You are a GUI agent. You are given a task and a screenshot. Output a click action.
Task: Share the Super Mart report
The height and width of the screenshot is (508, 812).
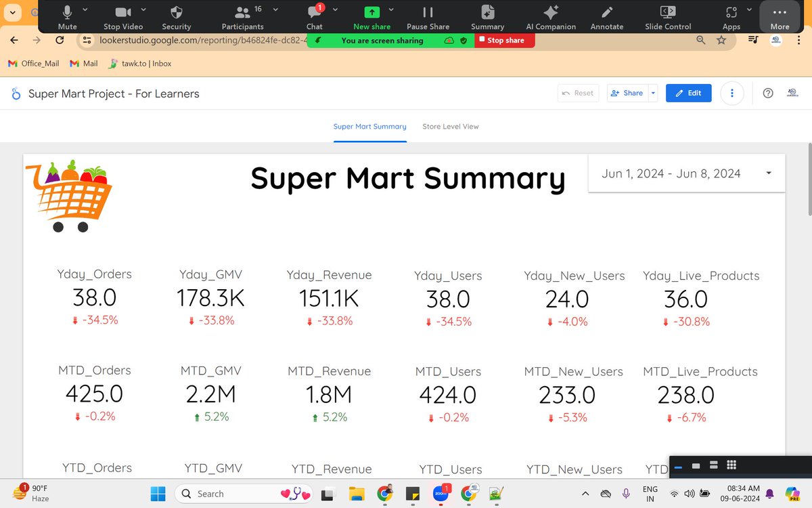[x=627, y=93]
